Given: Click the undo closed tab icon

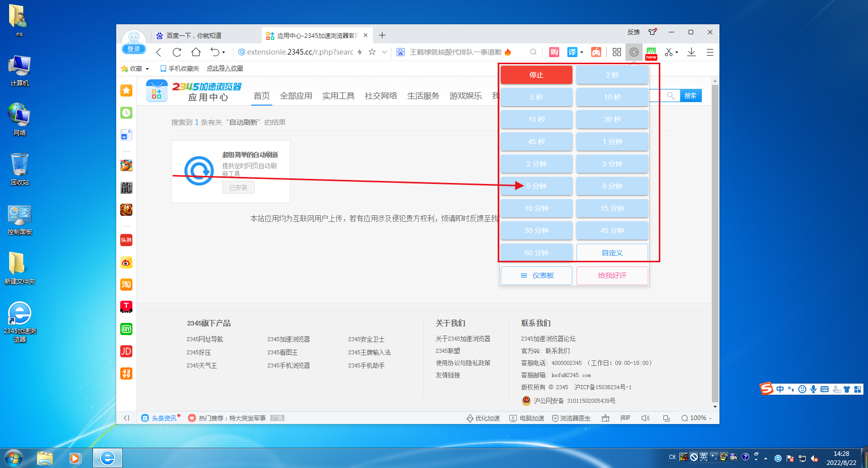Looking at the screenshot, I should 215,52.
